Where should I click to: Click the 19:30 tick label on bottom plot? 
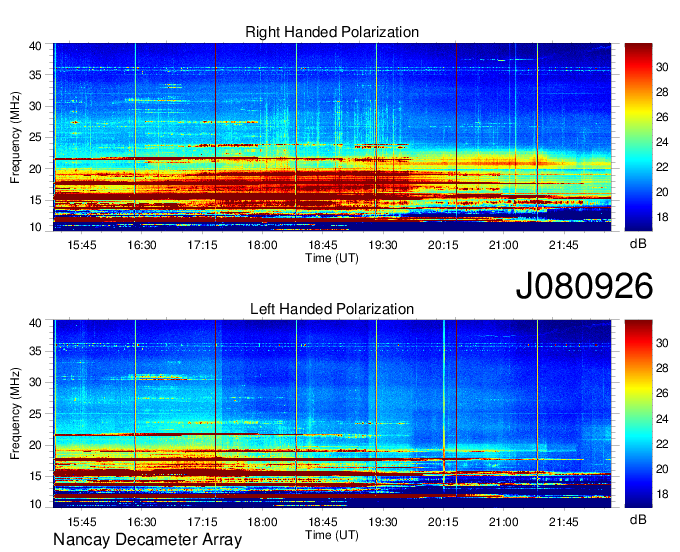click(x=383, y=522)
